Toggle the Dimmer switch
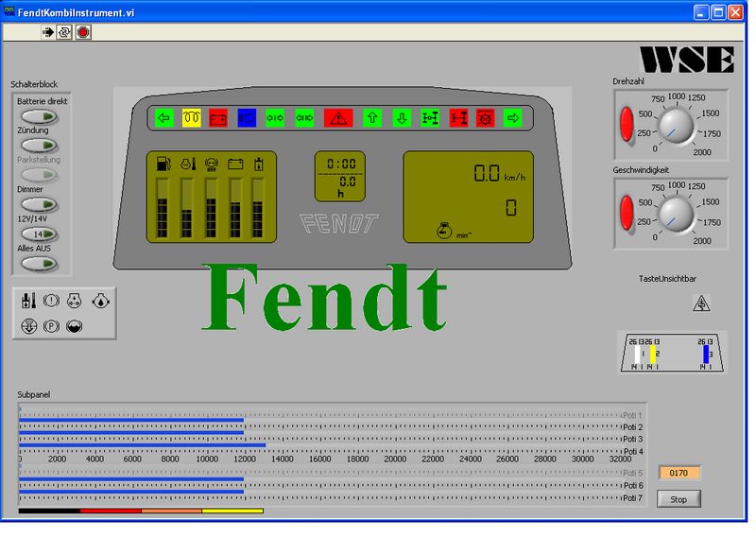The width and height of the screenshot is (756, 555). click(x=40, y=204)
